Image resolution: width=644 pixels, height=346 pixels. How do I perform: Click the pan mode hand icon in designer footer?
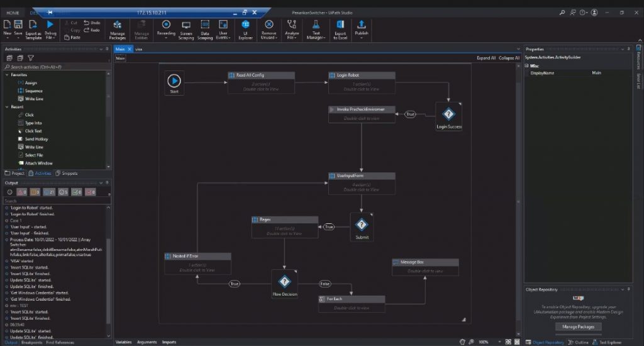pyautogui.click(x=462, y=342)
